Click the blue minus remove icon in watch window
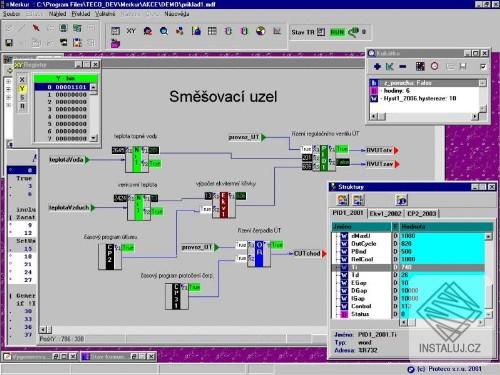Screen dimensions: 500x375 (x=403, y=67)
